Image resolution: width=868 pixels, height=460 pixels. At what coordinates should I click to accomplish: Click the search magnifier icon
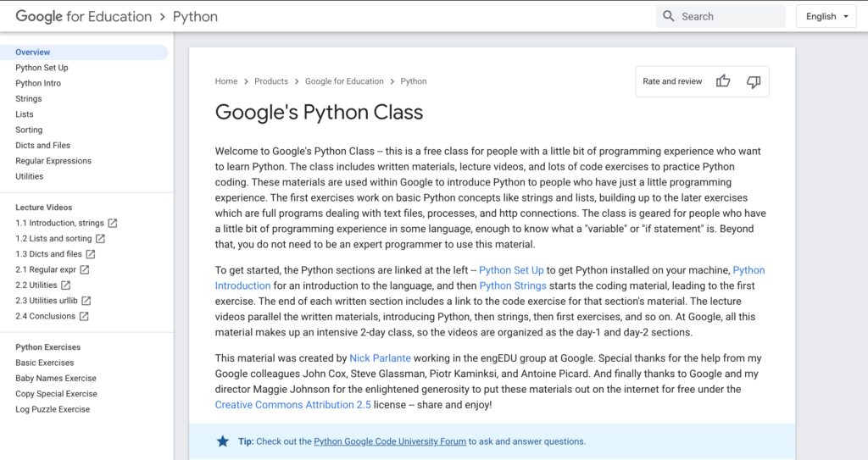[x=669, y=16]
